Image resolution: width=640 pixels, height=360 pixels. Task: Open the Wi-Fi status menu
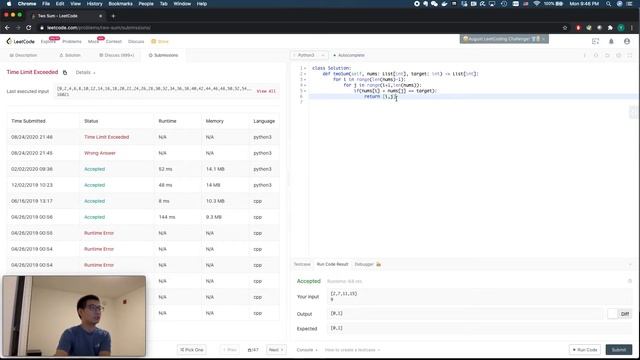[536, 4]
